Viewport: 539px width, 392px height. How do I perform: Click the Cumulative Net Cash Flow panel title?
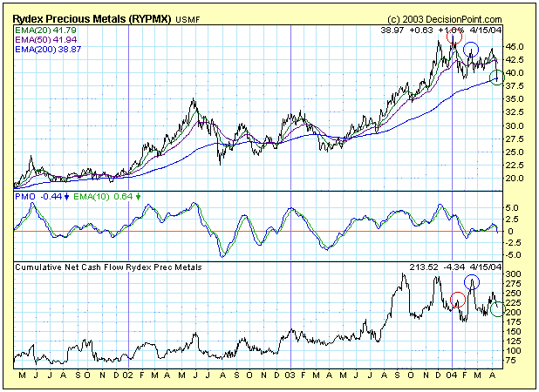coord(108,267)
